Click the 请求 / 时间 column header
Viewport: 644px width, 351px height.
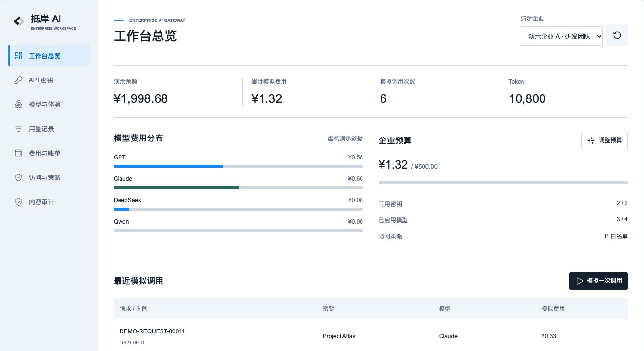(x=134, y=309)
